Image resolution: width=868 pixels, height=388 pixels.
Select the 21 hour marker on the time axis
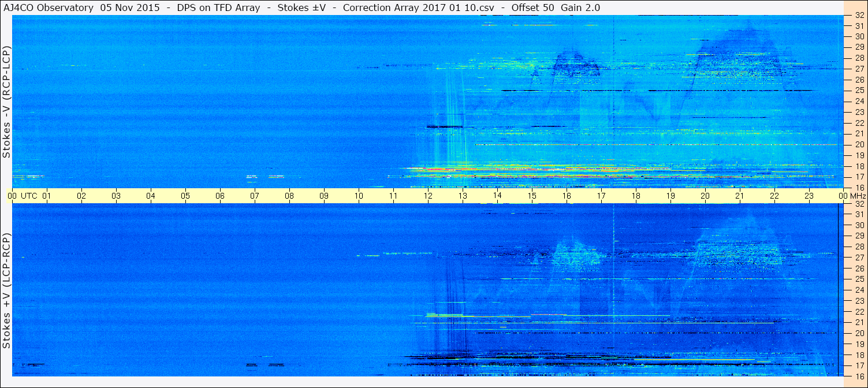pos(740,196)
